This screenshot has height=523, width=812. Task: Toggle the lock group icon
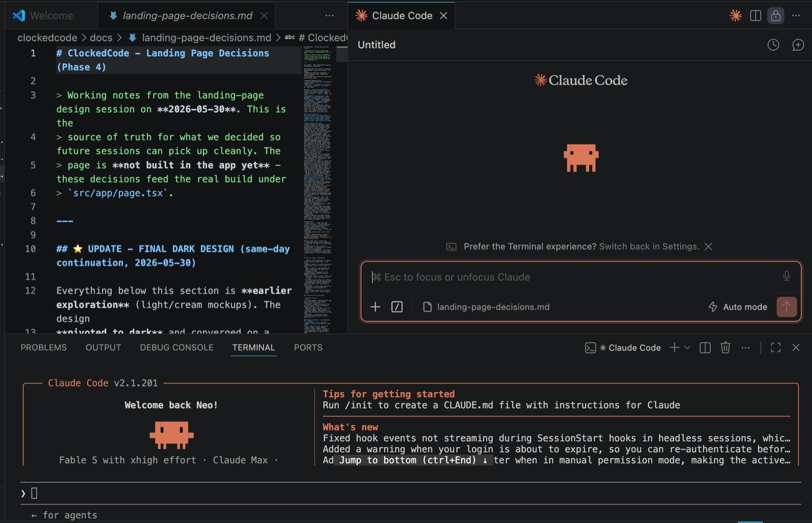[775, 16]
